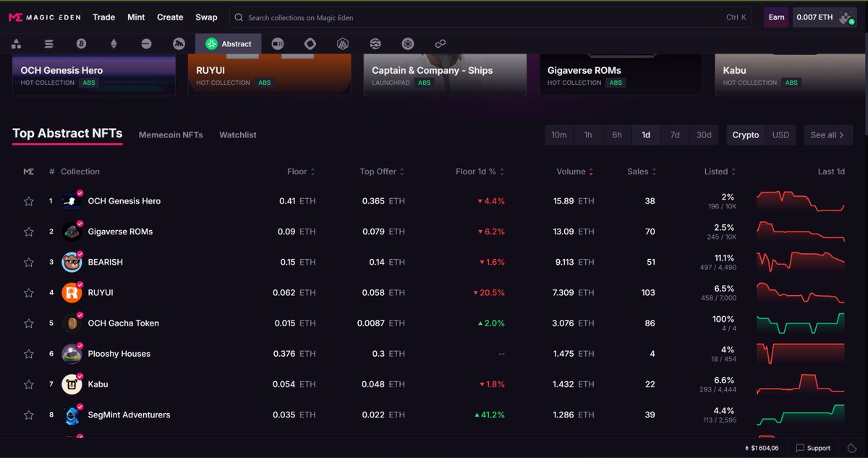This screenshot has width=868, height=458.
Task: Open the linked-chains icon
Action: coord(441,44)
